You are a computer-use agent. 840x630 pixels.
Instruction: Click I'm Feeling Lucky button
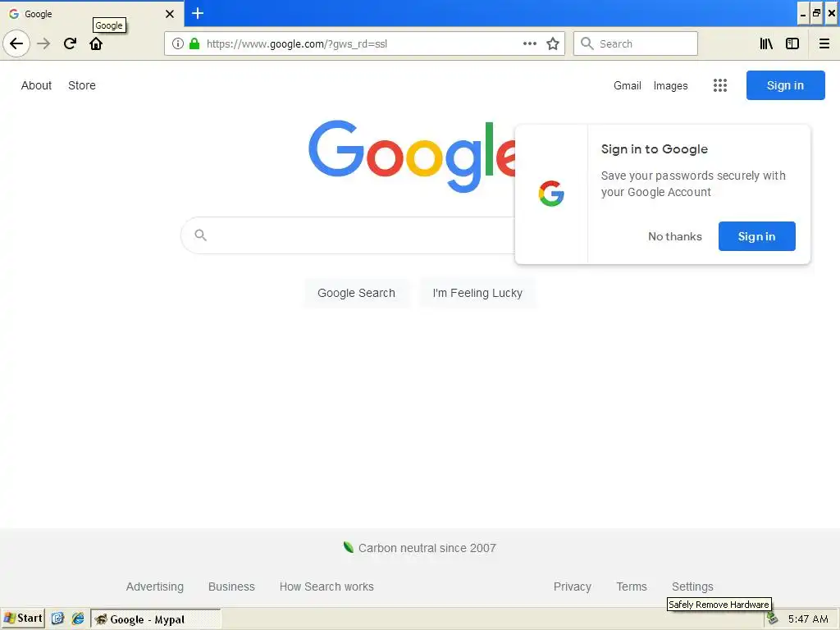[477, 293]
